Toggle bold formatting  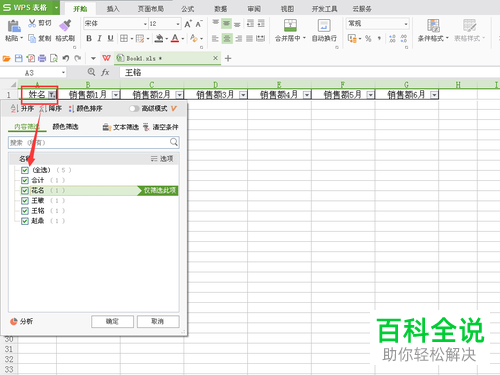(x=89, y=39)
